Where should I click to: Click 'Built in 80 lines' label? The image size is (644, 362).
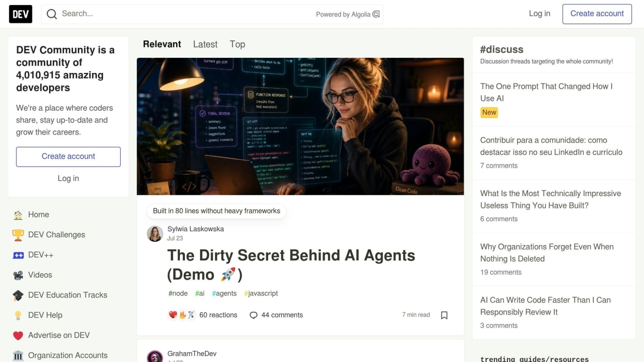(x=216, y=211)
